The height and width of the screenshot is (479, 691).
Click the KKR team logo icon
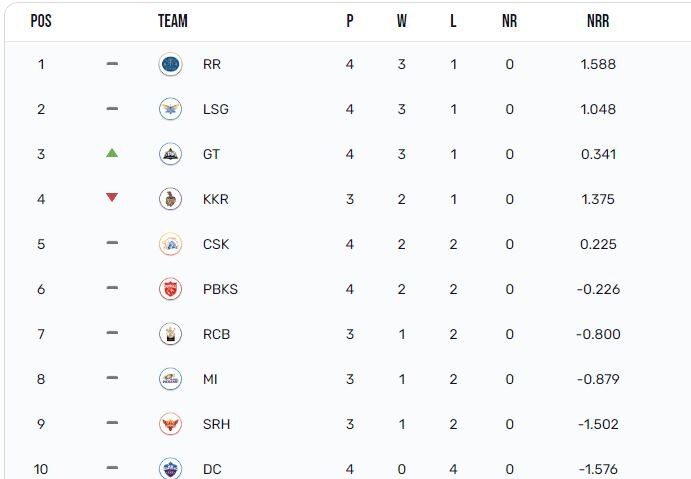coord(170,199)
